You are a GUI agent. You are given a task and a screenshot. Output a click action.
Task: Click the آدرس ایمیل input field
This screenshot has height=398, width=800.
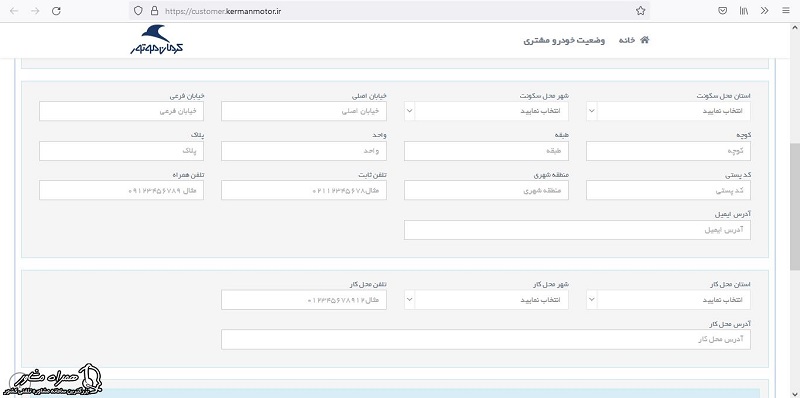pyautogui.click(x=578, y=230)
